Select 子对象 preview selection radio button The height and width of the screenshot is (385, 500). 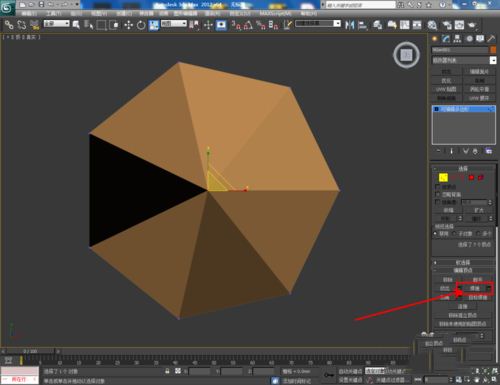454,234
